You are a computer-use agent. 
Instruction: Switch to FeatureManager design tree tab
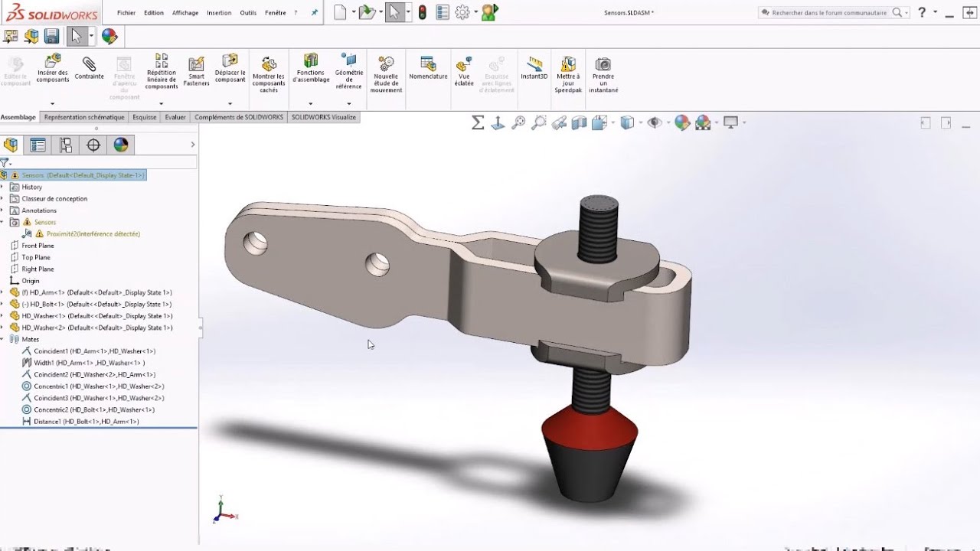(11, 145)
